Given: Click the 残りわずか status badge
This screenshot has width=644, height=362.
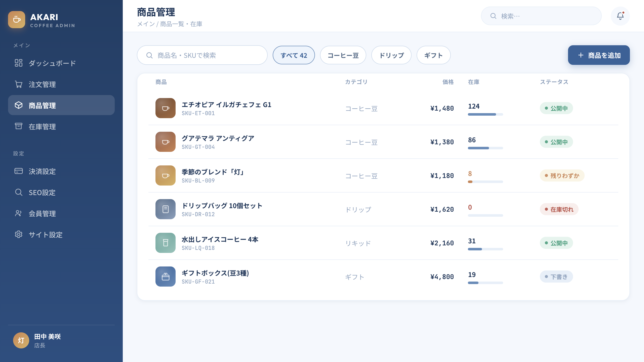Looking at the screenshot, I should (x=562, y=175).
